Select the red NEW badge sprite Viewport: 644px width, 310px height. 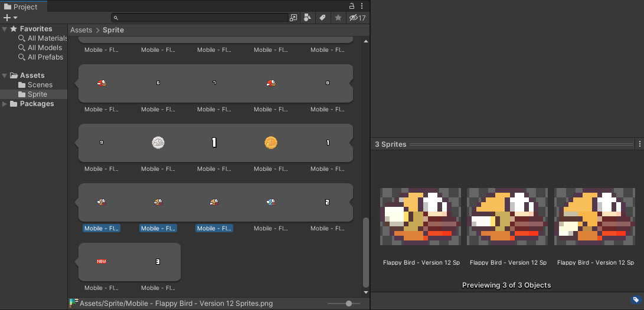pyautogui.click(x=102, y=261)
